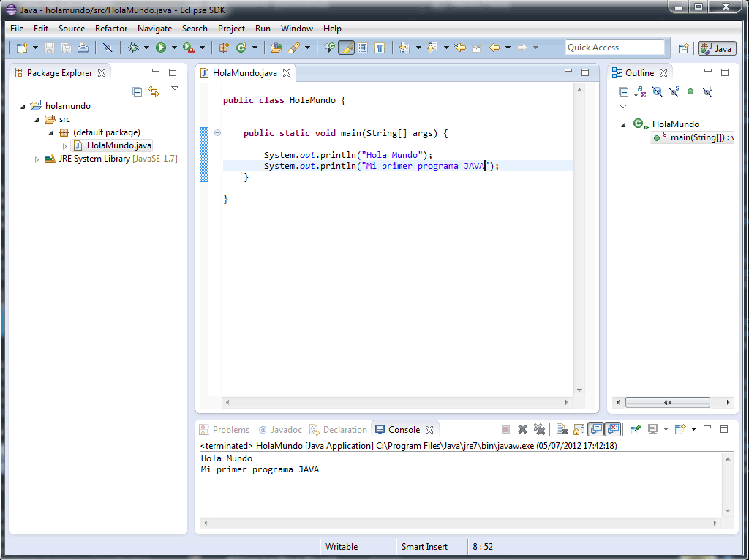Toggle Scroll Lock in the Console
This screenshot has width=749, height=560.
578,429
